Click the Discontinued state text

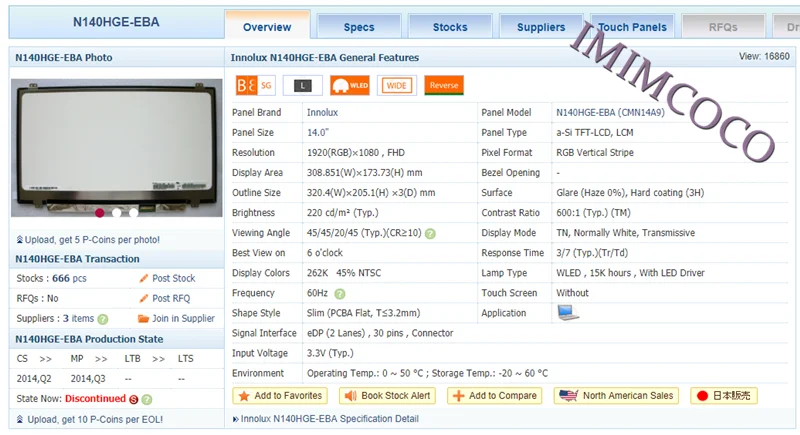click(95, 399)
